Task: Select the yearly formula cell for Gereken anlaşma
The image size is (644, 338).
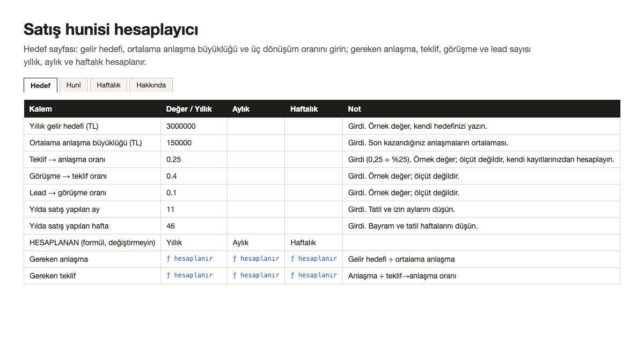Action: tap(194, 259)
